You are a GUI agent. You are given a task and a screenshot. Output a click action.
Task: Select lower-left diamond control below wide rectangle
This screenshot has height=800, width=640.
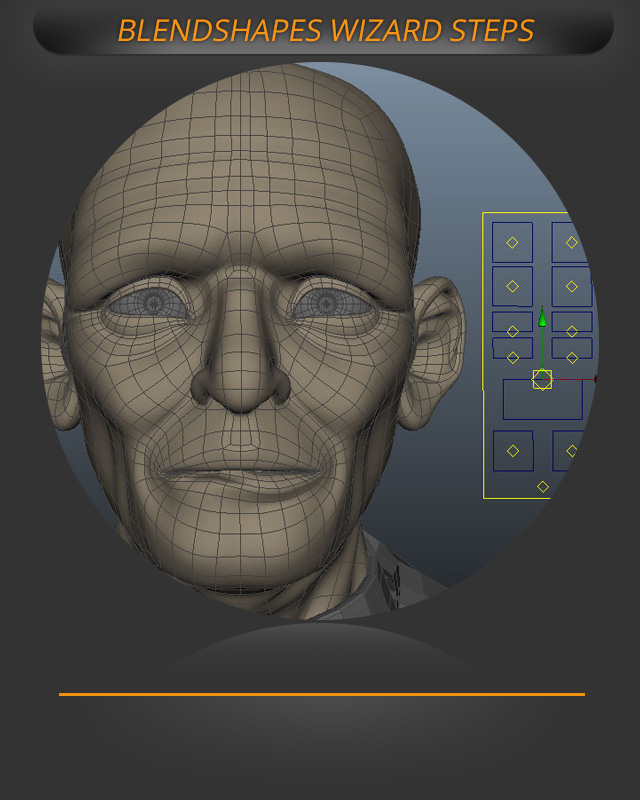(x=513, y=451)
